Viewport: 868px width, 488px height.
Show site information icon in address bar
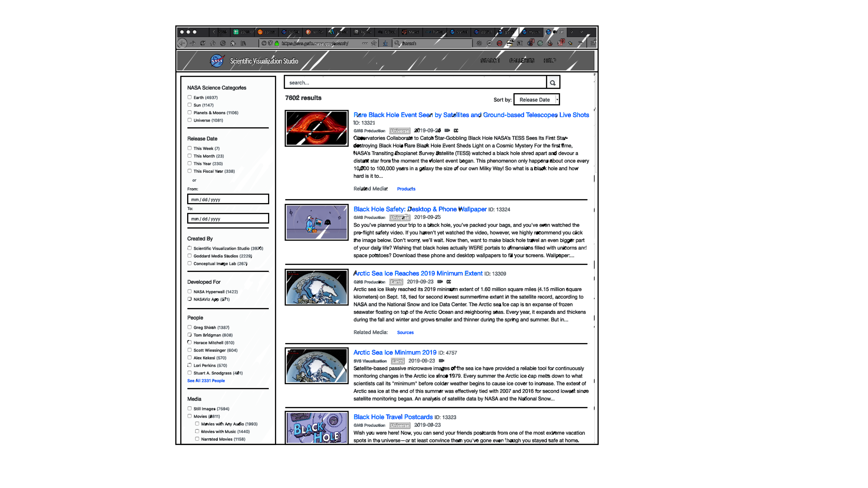click(x=264, y=43)
